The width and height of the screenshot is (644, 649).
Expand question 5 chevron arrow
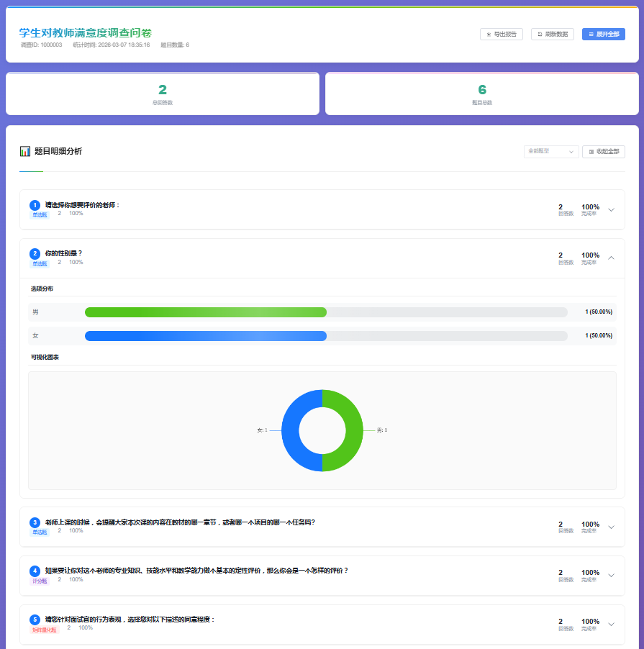[x=611, y=624]
